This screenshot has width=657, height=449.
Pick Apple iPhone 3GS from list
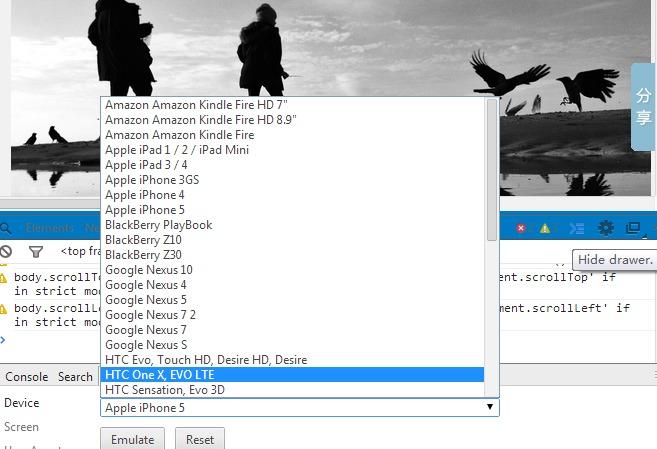292,180
